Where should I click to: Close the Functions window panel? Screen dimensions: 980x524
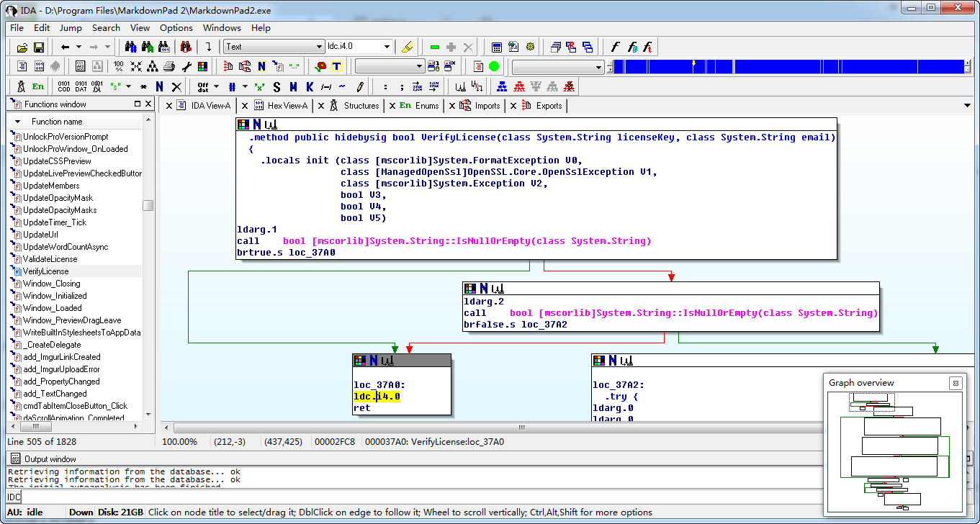[148, 104]
